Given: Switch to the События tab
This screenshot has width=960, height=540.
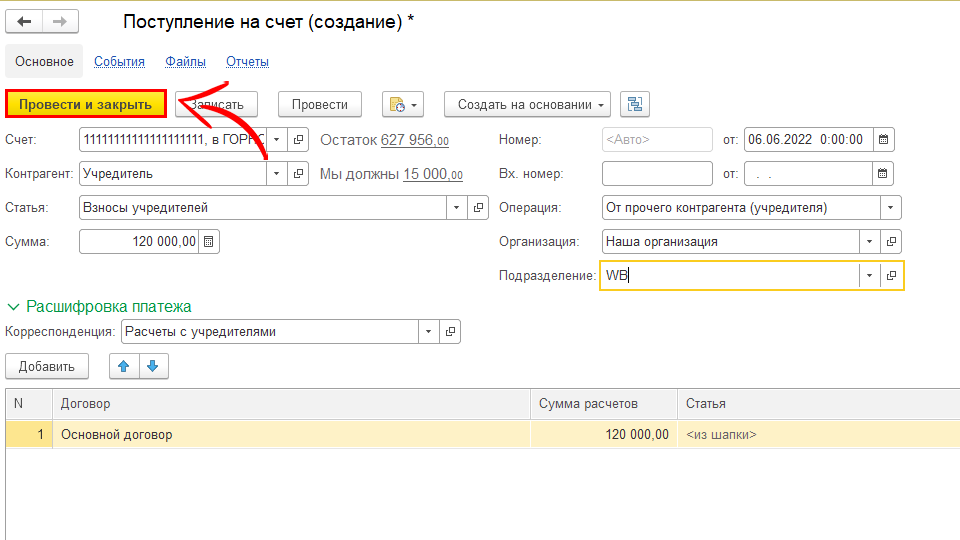Looking at the screenshot, I should tap(119, 62).
